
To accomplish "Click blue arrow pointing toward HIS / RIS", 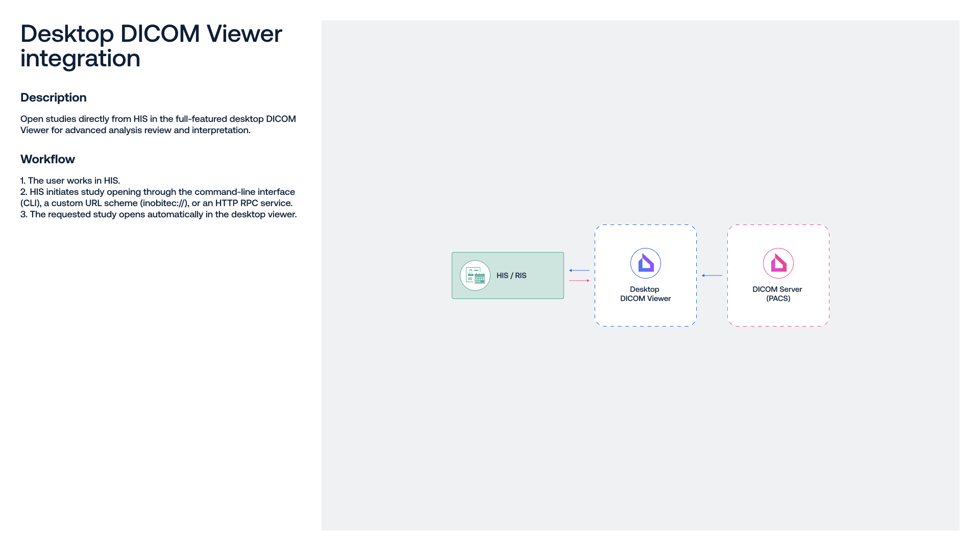I will point(579,270).
